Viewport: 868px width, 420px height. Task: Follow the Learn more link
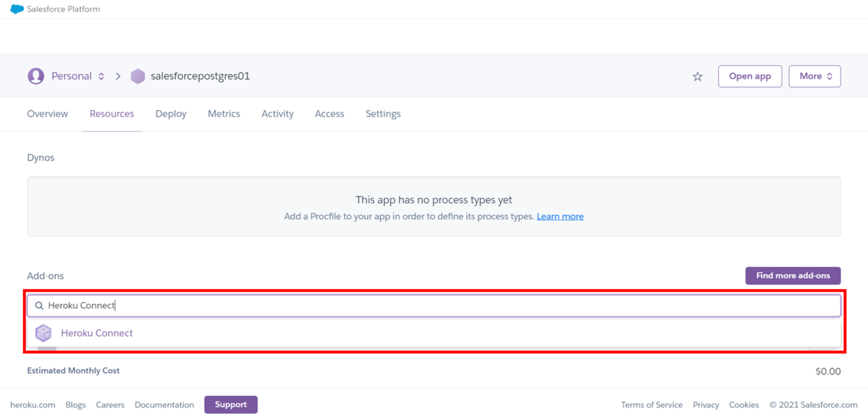tap(560, 217)
